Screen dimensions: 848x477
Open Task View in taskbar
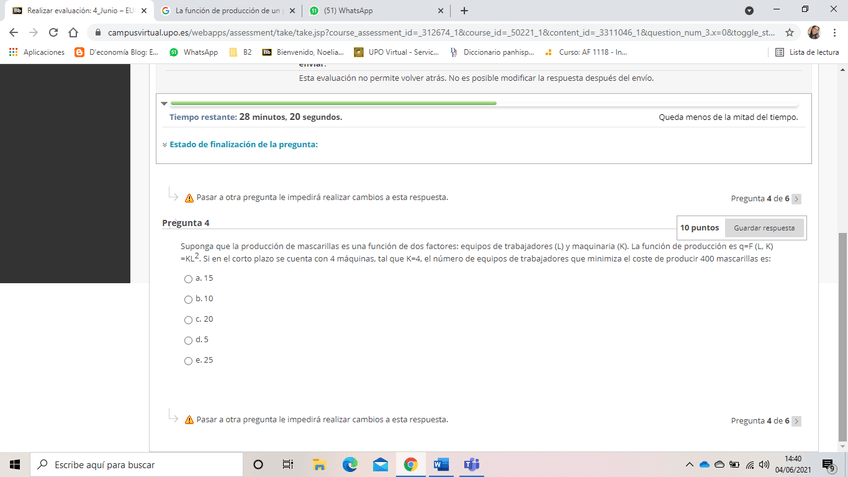click(288, 465)
